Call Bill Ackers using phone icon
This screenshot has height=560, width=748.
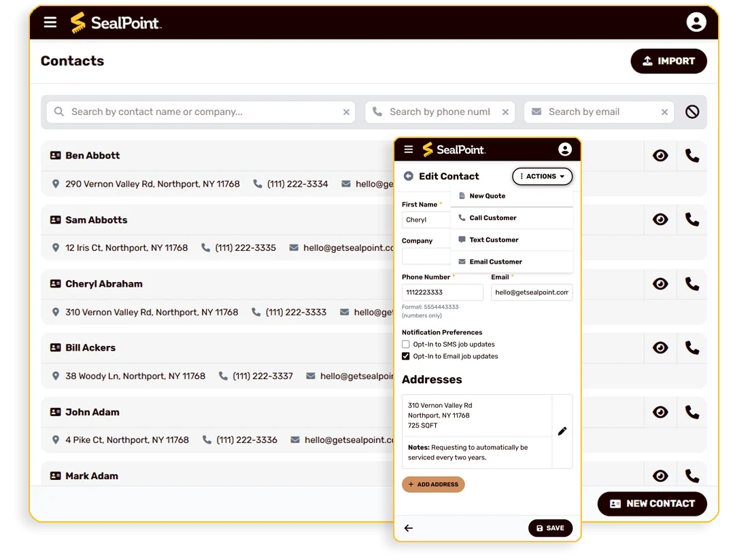tap(692, 348)
